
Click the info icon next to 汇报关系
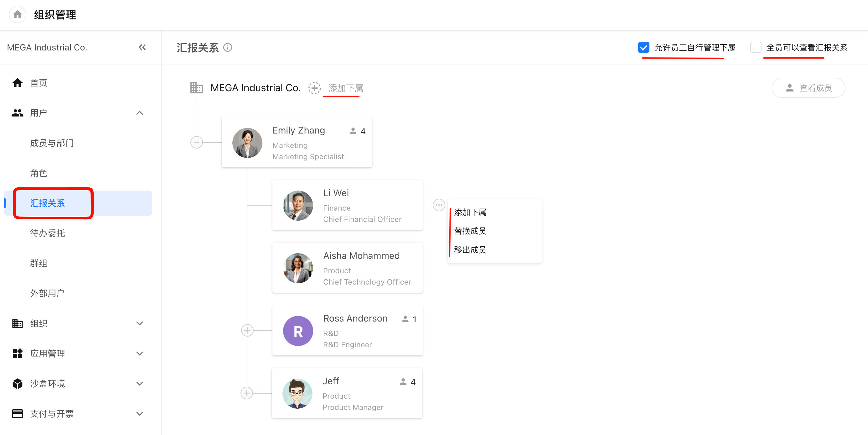click(x=228, y=48)
